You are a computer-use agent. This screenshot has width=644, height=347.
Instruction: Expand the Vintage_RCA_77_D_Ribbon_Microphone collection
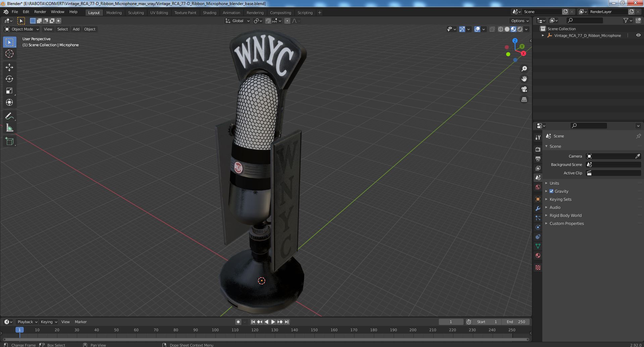[543, 35]
